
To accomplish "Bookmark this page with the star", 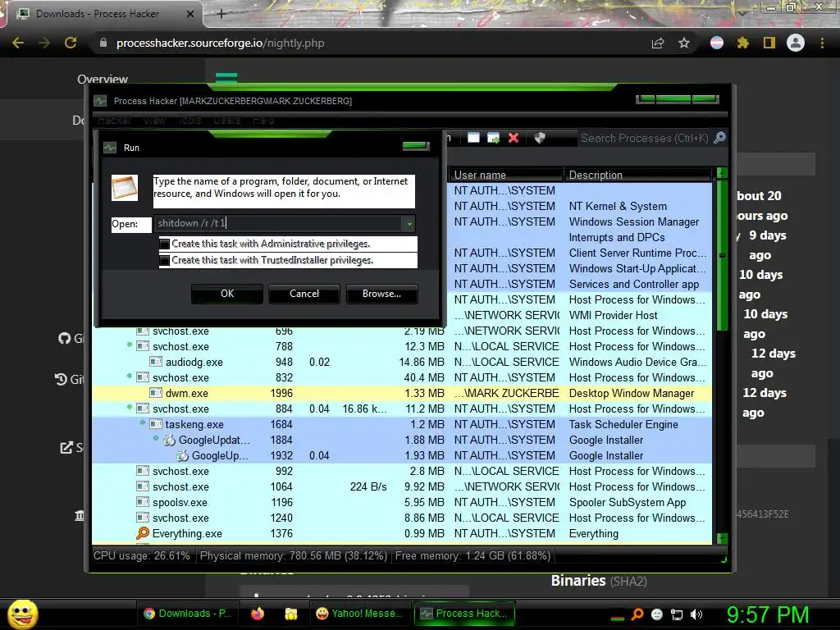I will point(684,43).
